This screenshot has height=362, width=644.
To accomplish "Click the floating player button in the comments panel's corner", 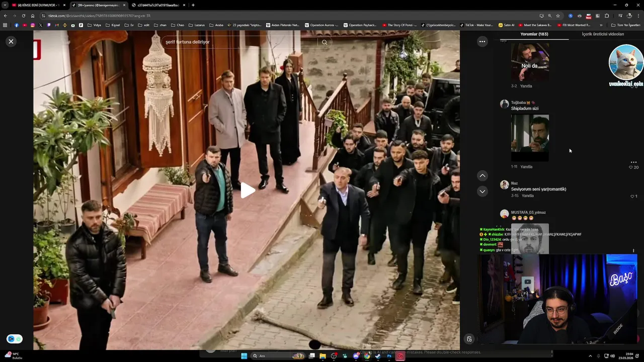I will point(469,339).
